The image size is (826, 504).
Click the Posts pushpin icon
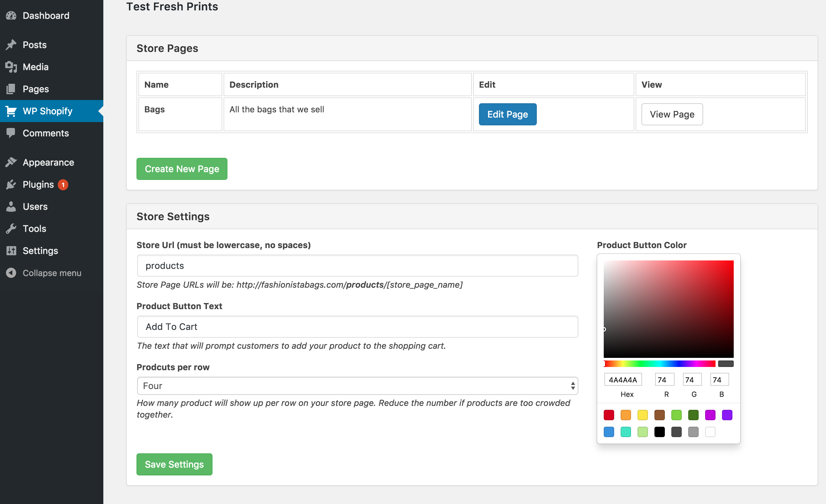point(11,44)
